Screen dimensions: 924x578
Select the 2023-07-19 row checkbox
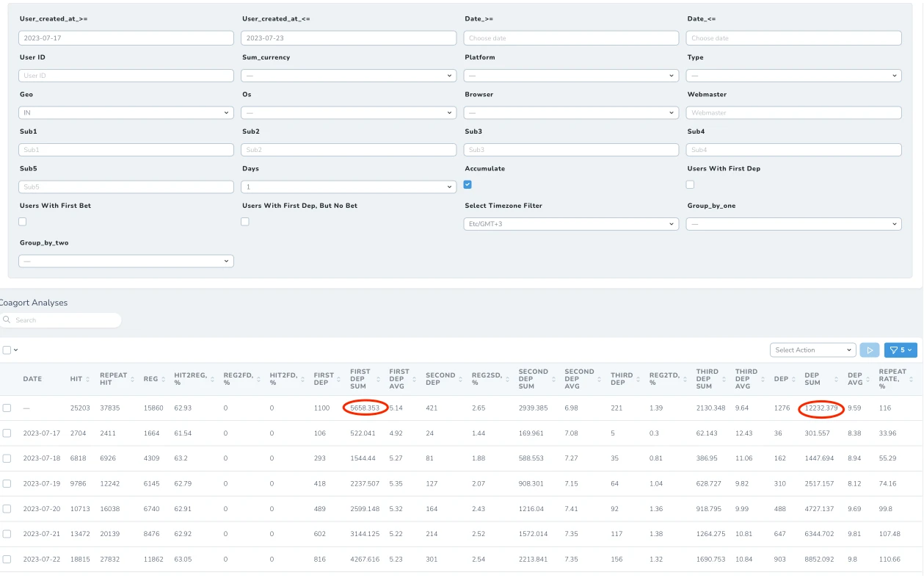pyautogui.click(x=7, y=483)
